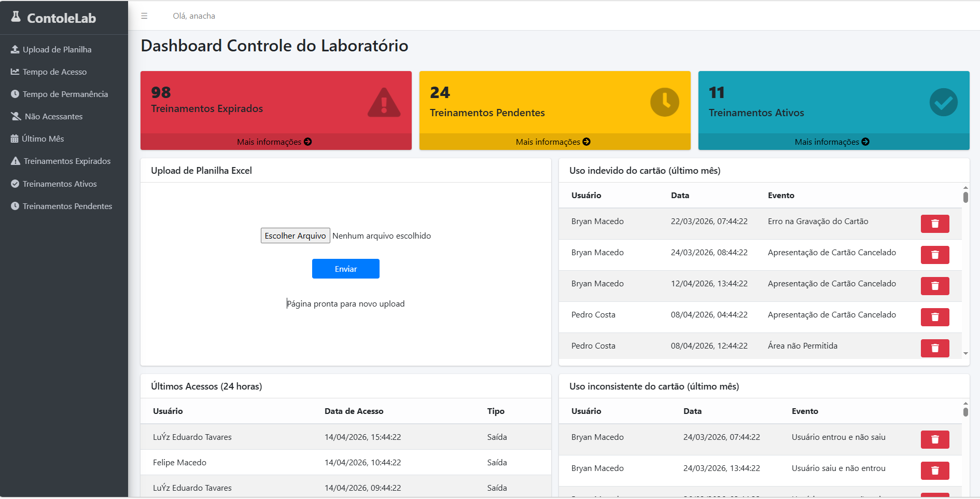Open Tempo de Permanência via its clock icon

15,94
